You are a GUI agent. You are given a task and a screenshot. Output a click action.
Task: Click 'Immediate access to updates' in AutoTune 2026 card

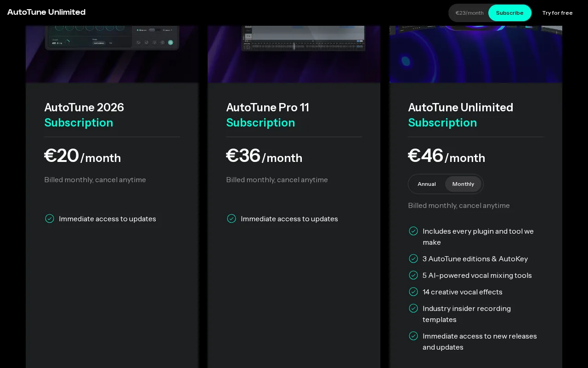(107, 219)
